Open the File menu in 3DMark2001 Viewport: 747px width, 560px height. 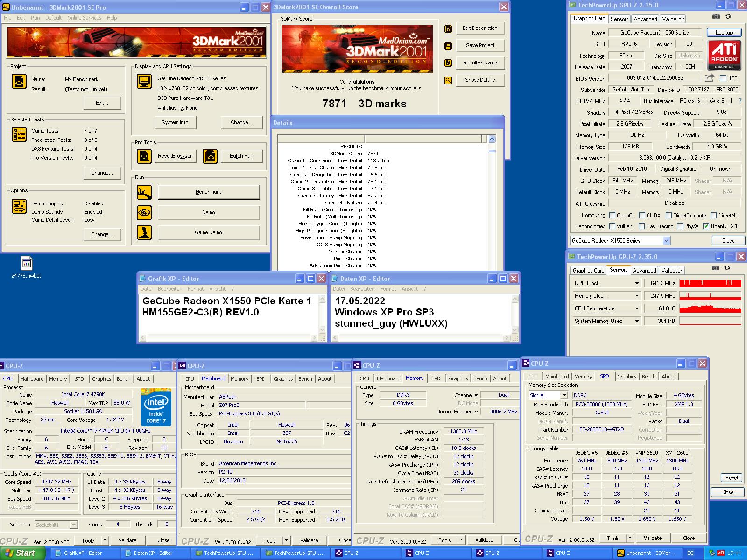7,18
